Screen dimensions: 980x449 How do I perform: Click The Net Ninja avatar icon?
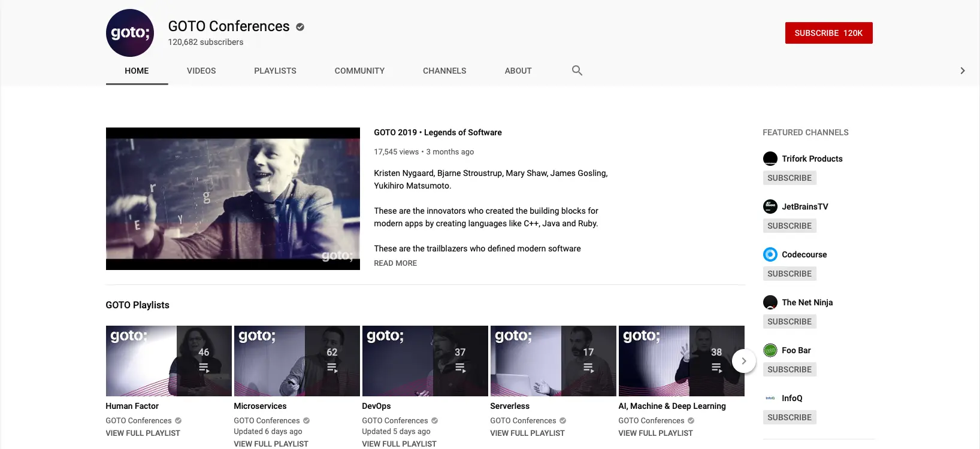tap(770, 302)
